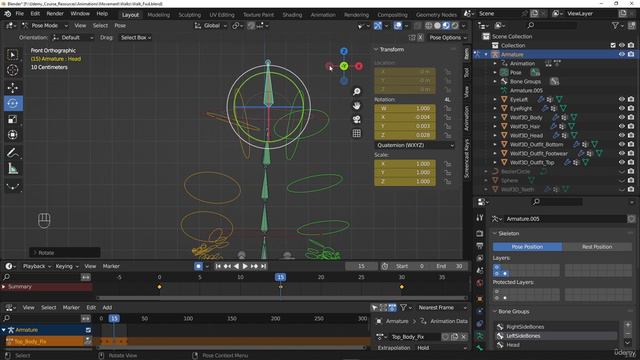Screen dimensions: 640x360
Task: Switch to solid viewport shading
Action: 437,25
